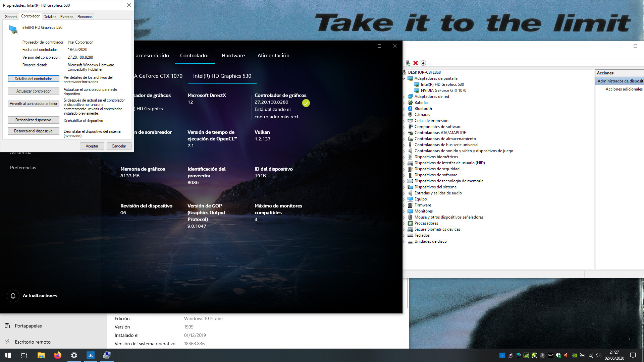
Task: Expand Mouse y otros dispositivos señaladores node
Action: click(404, 217)
